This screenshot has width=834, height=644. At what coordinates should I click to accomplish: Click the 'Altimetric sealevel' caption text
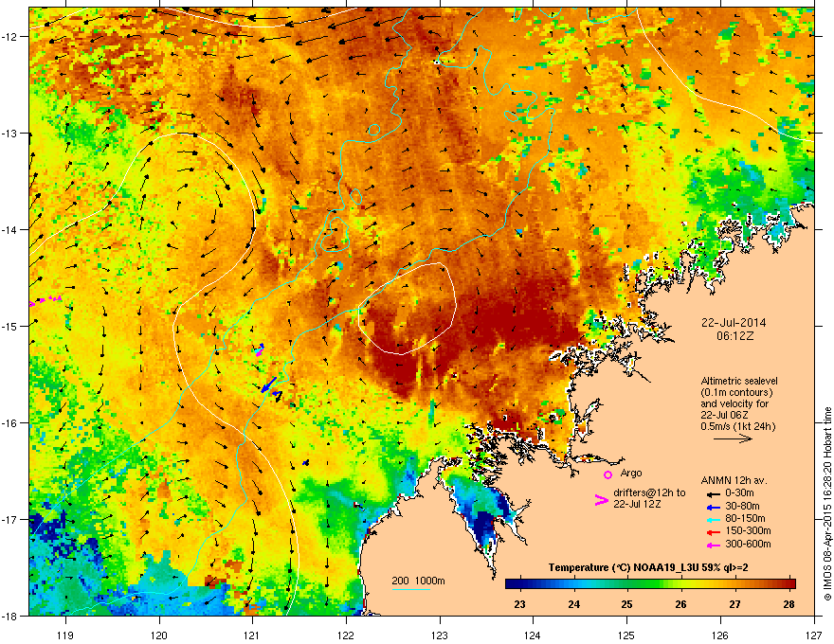coord(739,381)
